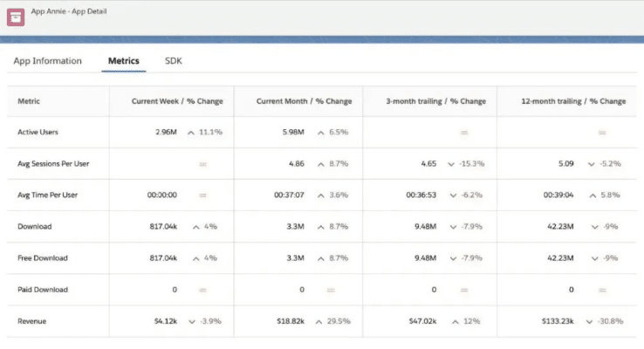Viewport: 644px width, 349px height.
Task: Open the App Information tab
Action: coord(48,61)
